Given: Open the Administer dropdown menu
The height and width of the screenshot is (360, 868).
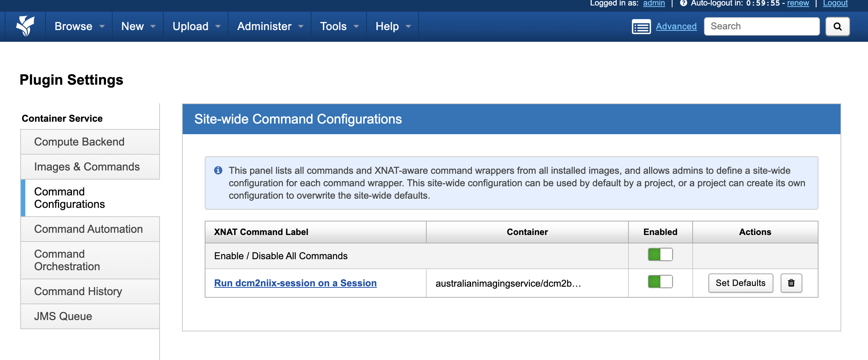Looking at the screenshot, I should point(270,26).
